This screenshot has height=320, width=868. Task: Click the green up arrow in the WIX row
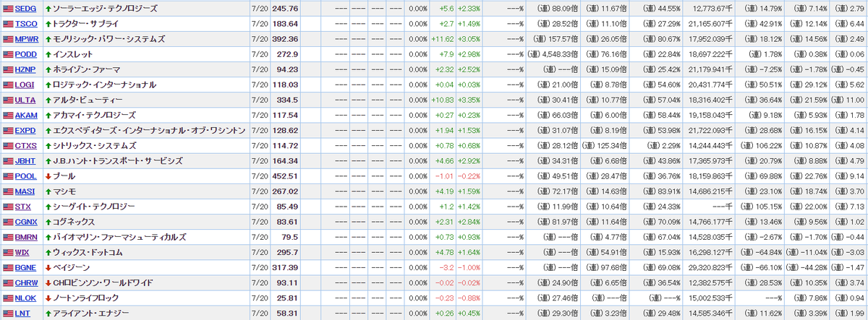click(48, 252)
